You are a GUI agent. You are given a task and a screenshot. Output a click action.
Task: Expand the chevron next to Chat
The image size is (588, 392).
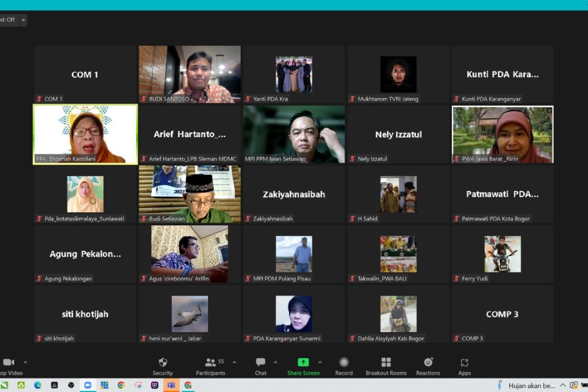(x=275, y=363)
